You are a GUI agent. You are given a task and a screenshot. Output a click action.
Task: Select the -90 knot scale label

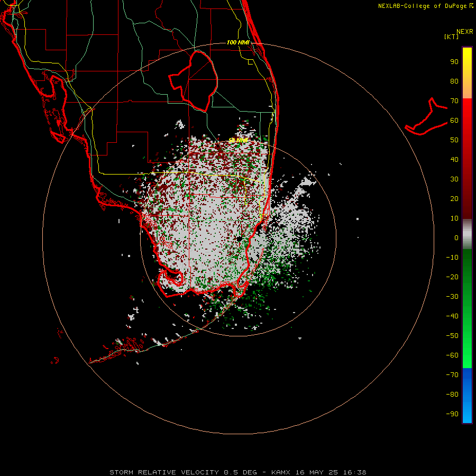tap(452, 414)
